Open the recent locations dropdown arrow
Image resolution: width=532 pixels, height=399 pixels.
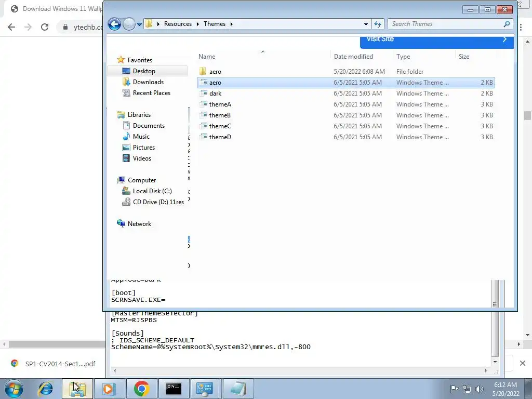coord(139,24)
